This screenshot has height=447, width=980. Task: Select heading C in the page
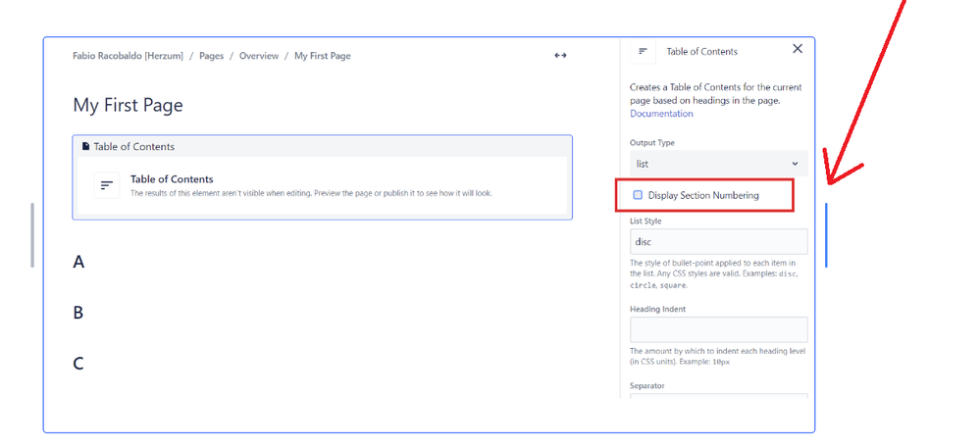pyautogui.click(x=78, y=364)
